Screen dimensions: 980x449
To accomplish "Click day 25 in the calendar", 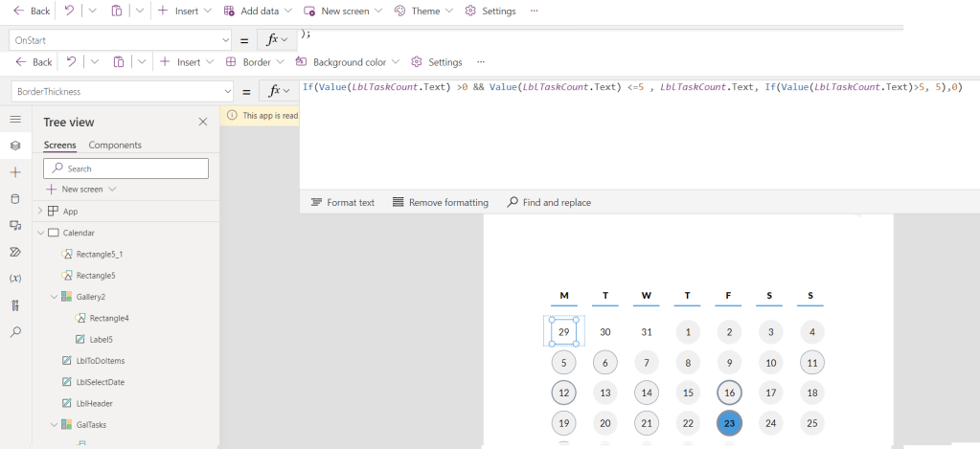I will coord(811,423).
